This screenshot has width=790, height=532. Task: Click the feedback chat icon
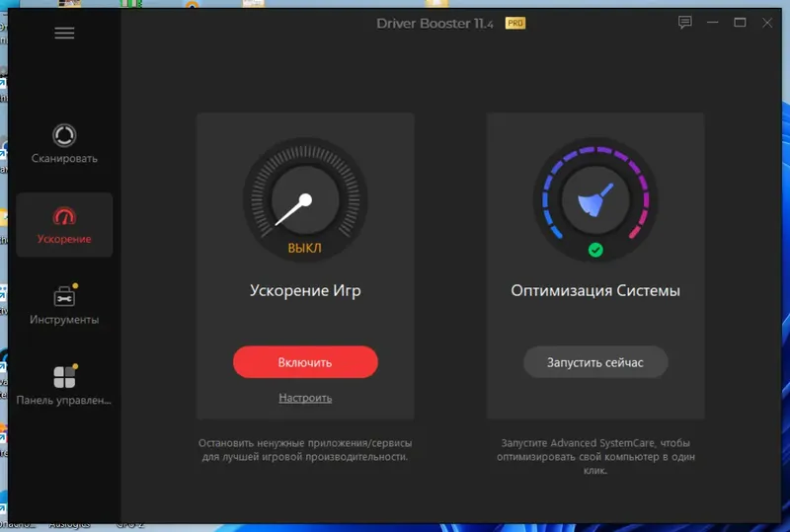(x=684, y=22)
